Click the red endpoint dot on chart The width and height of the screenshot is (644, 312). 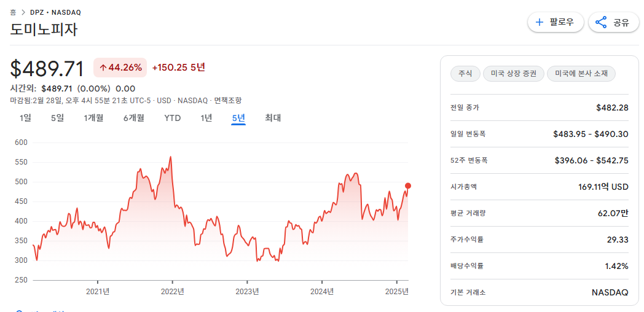408,185
